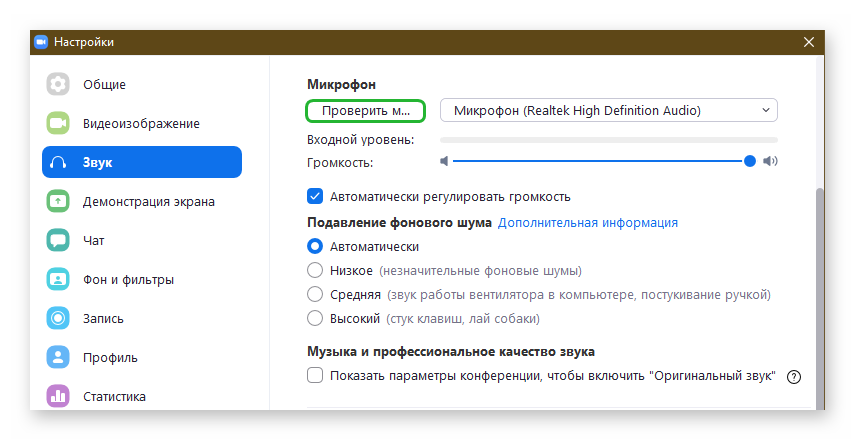This screenshot has width=855, height=440.
Task: Open Chat via its speech bubble icon
Action: pos(58,240)
